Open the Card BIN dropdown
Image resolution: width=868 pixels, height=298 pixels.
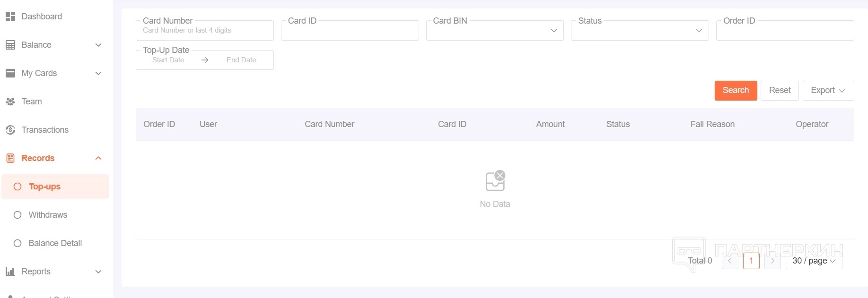[x=494, y=31]
